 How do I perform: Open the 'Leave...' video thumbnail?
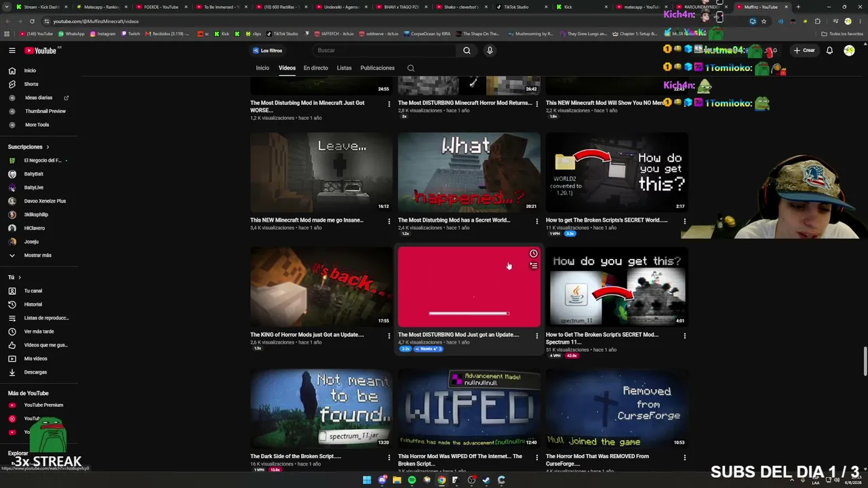(321, 172)
